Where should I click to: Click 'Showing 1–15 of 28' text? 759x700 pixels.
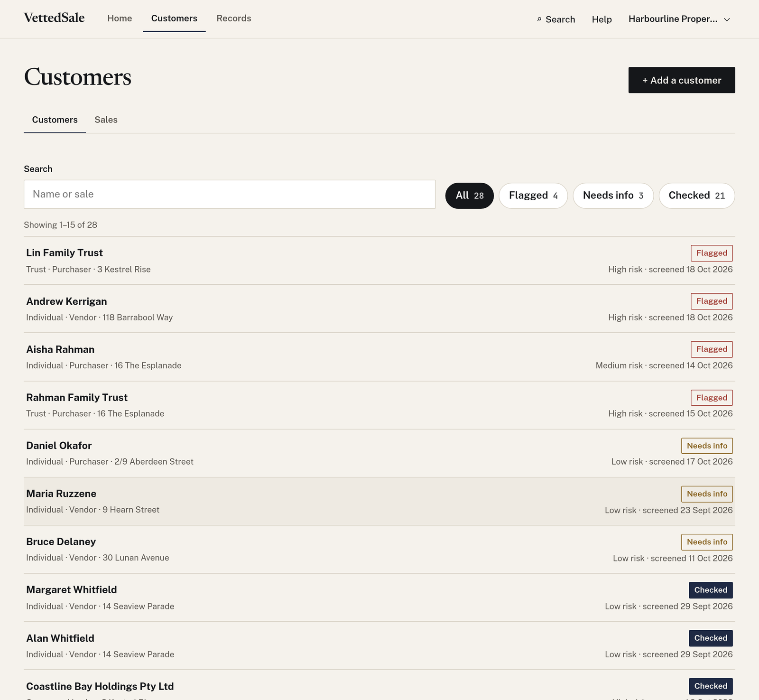click(x=60, y=225)
